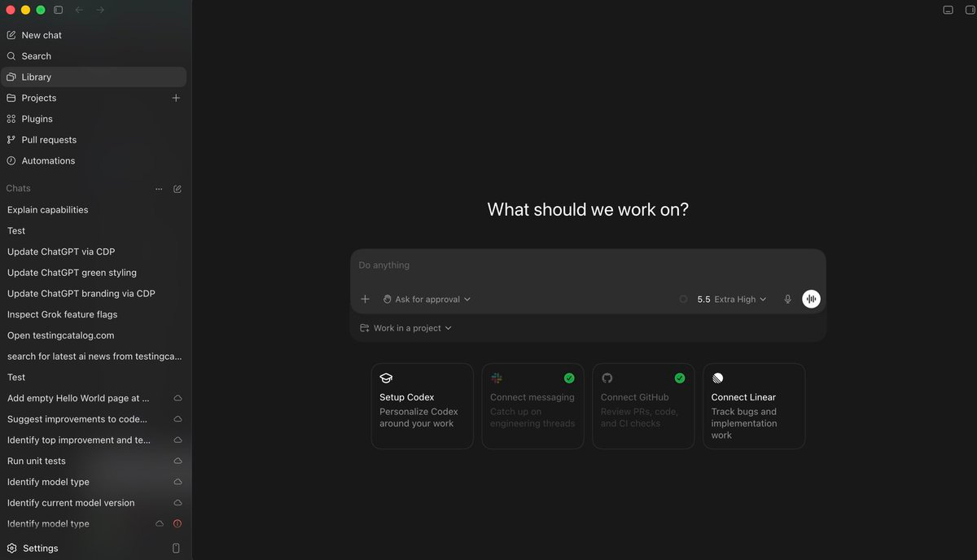Open the Setup Codex card
The image size is (977, 560).
point(422,406)
